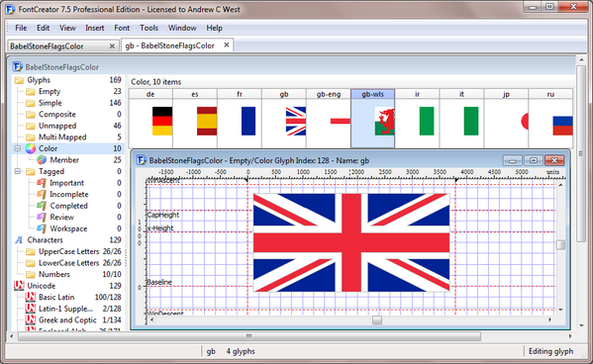Select the Simple folder icon
Image resolution: width=593 pixels, height=364 pixels.
tap(31, 103)
